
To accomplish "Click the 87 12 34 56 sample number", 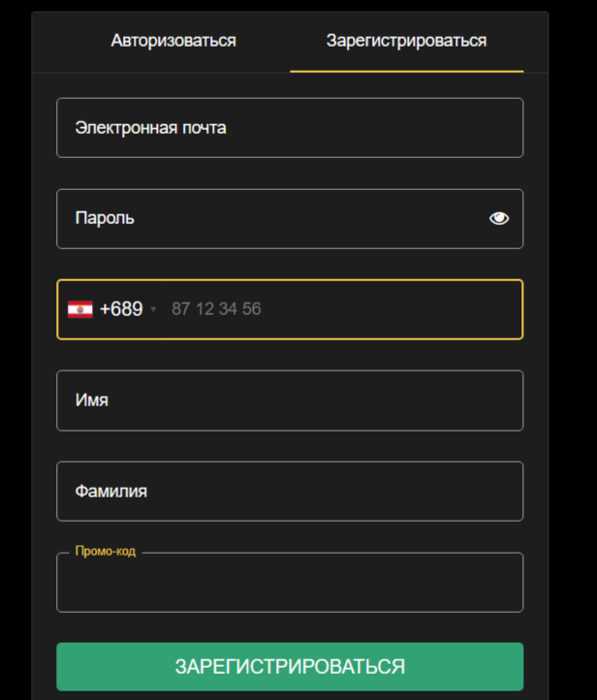I will click(x=216, y=309).
